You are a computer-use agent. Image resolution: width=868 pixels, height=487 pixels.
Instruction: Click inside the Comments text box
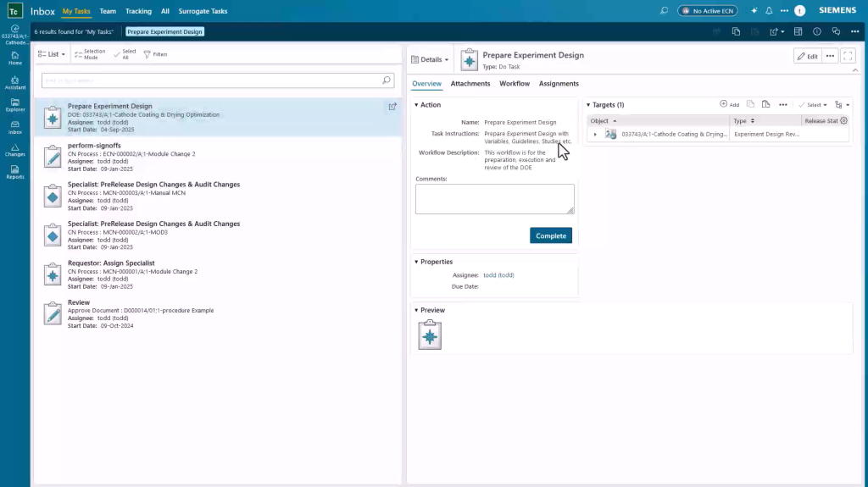pyautogui.click(x=494, y=199)
